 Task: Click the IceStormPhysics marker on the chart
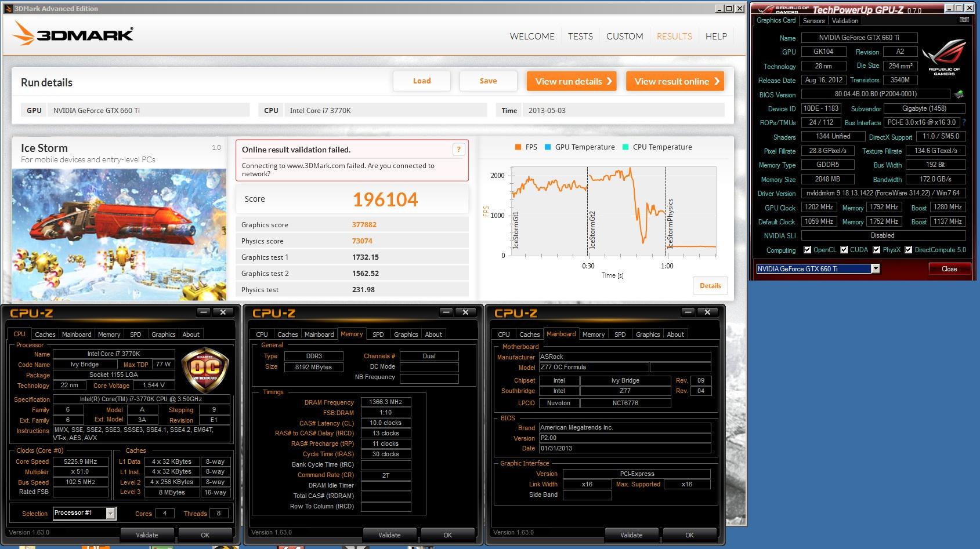coord(670,224)
